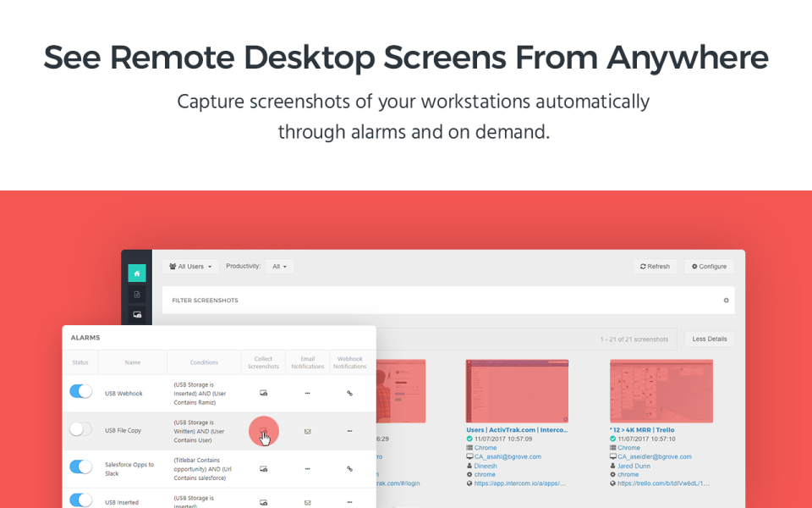The height and width of the screenshot is (508, 812).
Task: Click the Chrome link under Users | ActivTrak.com
Action: (486, 448)
